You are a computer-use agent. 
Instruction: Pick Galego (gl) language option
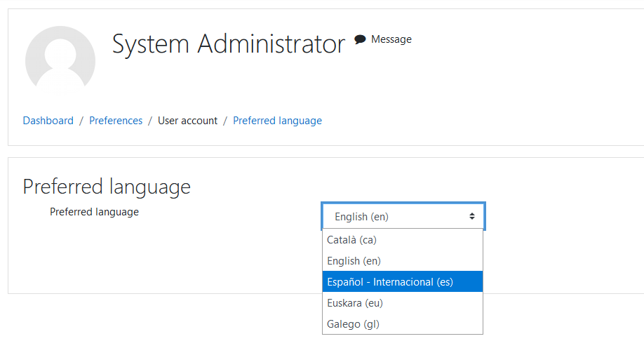tap(403, 323)
